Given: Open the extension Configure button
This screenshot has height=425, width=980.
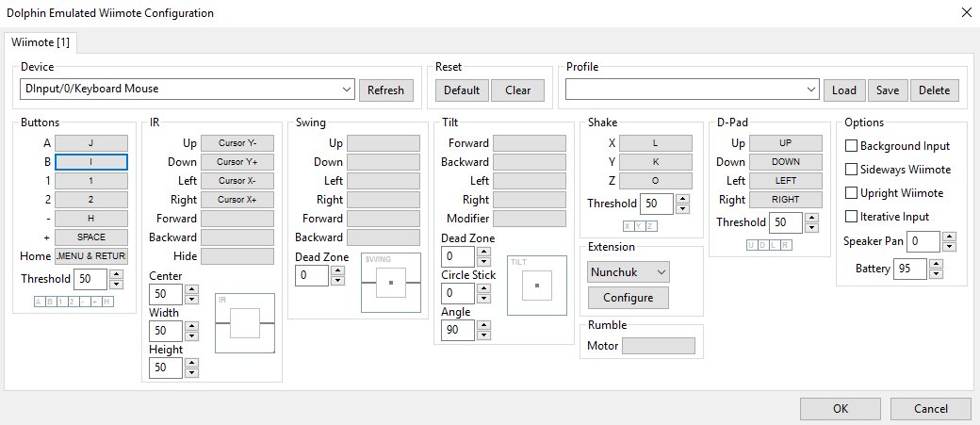Looking at the screenshot, I should click(629, 298).
